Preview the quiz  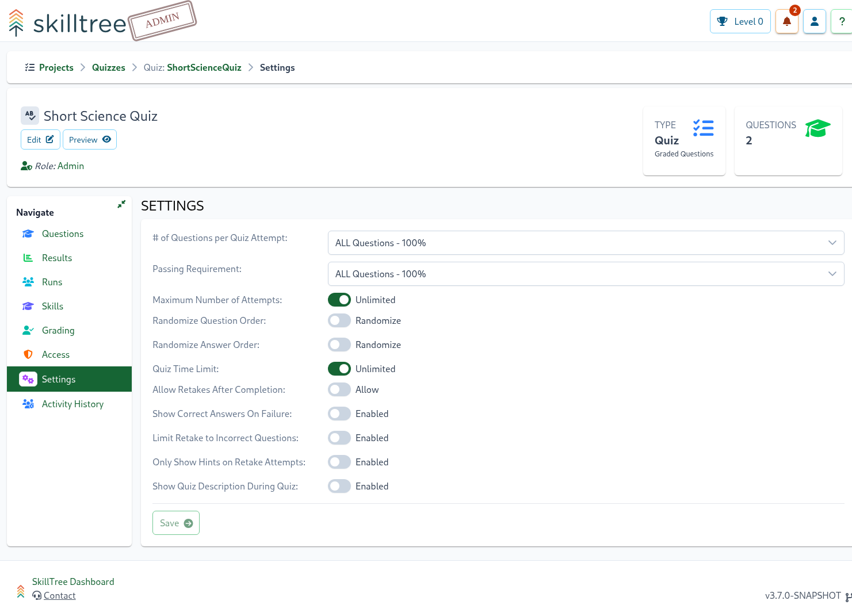click(x=90, y=139)
